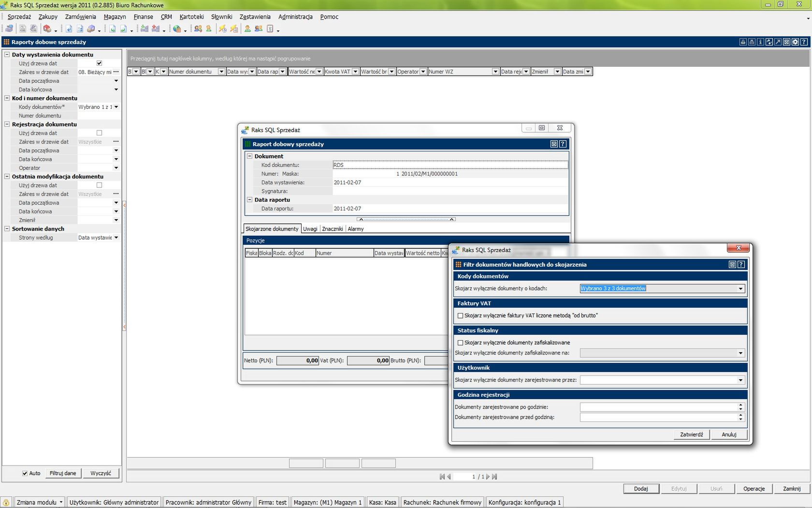812x508 pixels.
Task: Click the lightning clock task icon
Action: tap(223, 29)
